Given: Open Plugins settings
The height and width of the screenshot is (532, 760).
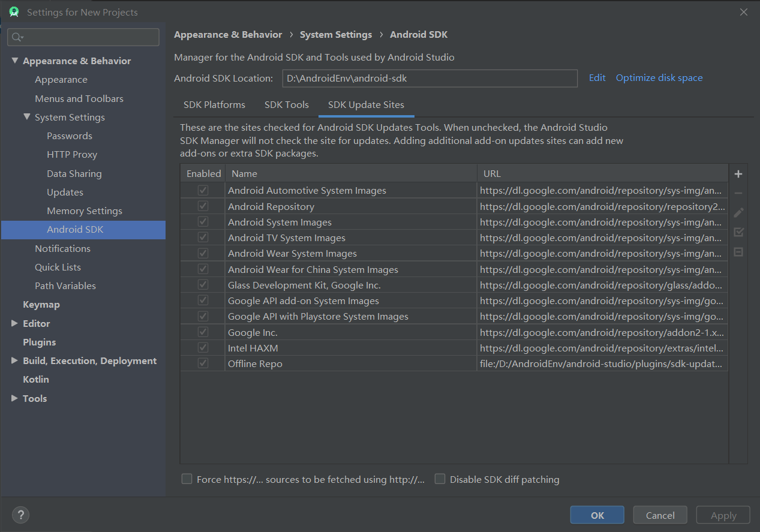Looking at the screenshot, I should tap(40, 342).
